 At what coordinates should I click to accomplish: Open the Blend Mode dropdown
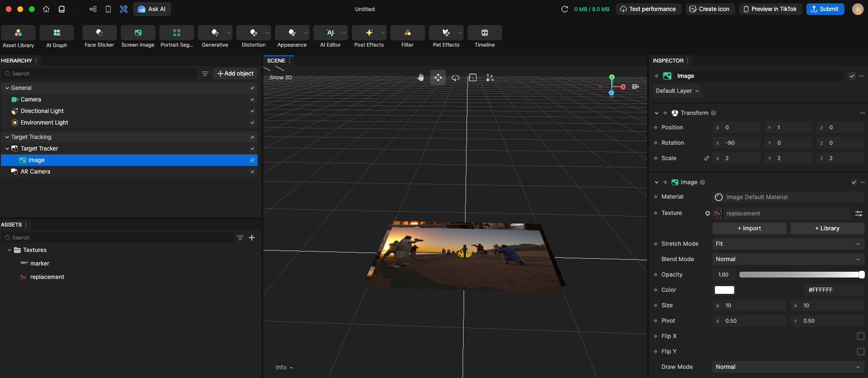788,259
